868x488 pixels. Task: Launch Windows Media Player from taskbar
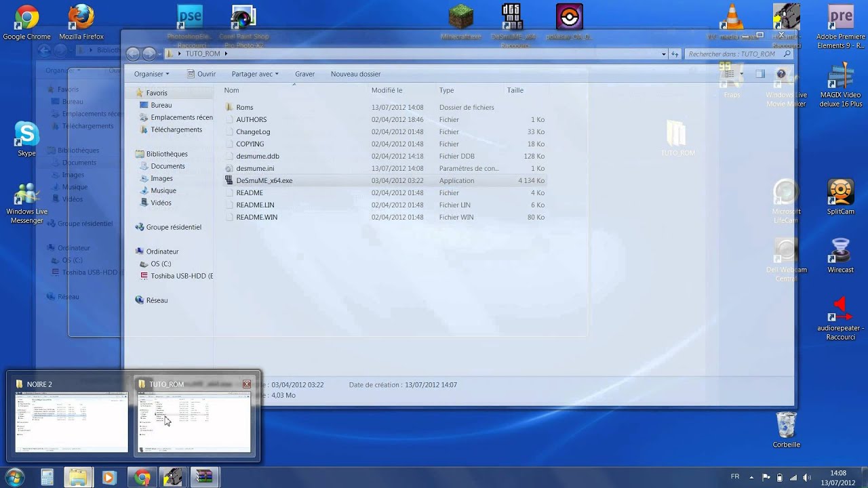pos(108,477)
